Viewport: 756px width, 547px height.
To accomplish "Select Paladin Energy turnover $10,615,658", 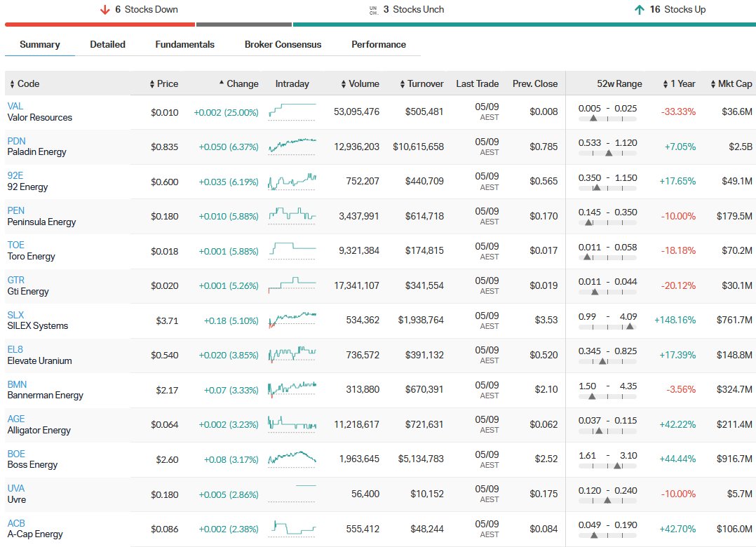I will (418, 147).
